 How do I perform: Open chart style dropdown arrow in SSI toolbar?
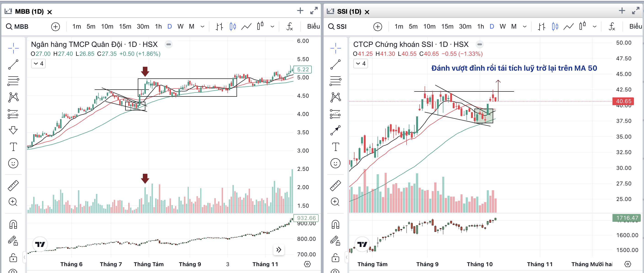tap(595, 26)
